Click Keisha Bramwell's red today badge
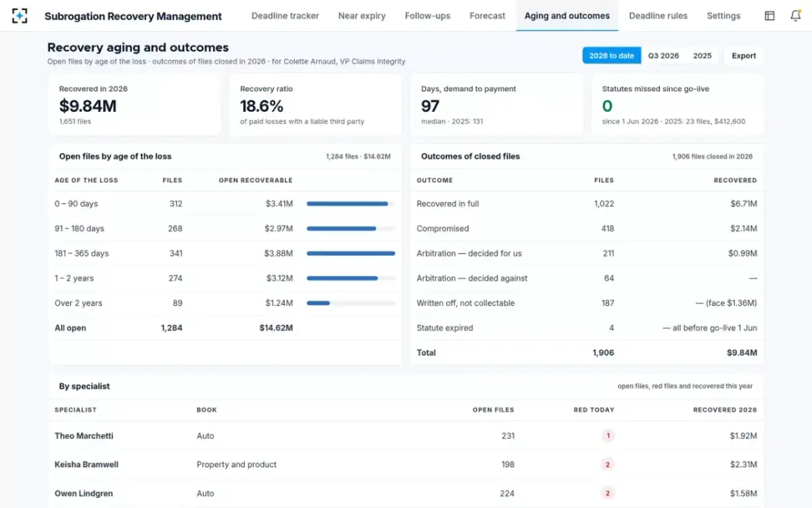The width and height of the screenshot is (812, 508). (608, 465)
